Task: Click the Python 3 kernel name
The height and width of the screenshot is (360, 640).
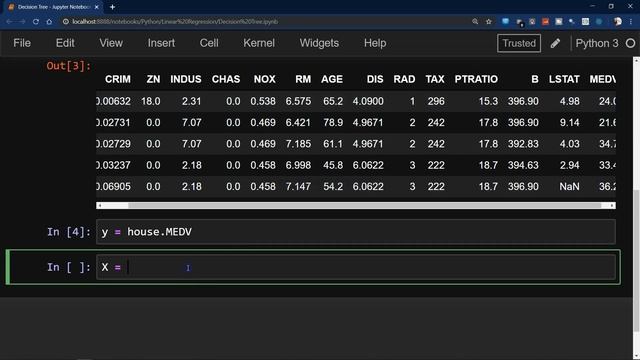Action: [597, 43]
